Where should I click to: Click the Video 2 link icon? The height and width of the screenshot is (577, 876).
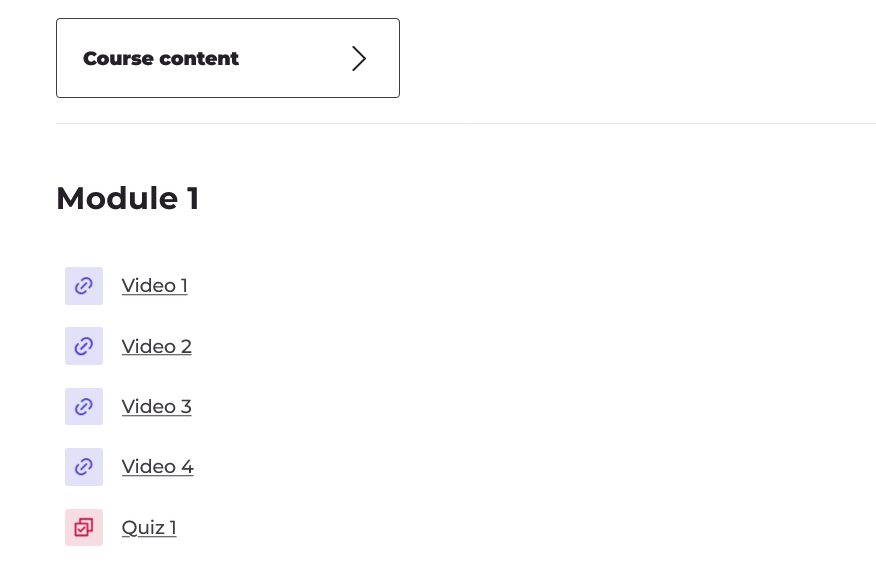(84, 346)
